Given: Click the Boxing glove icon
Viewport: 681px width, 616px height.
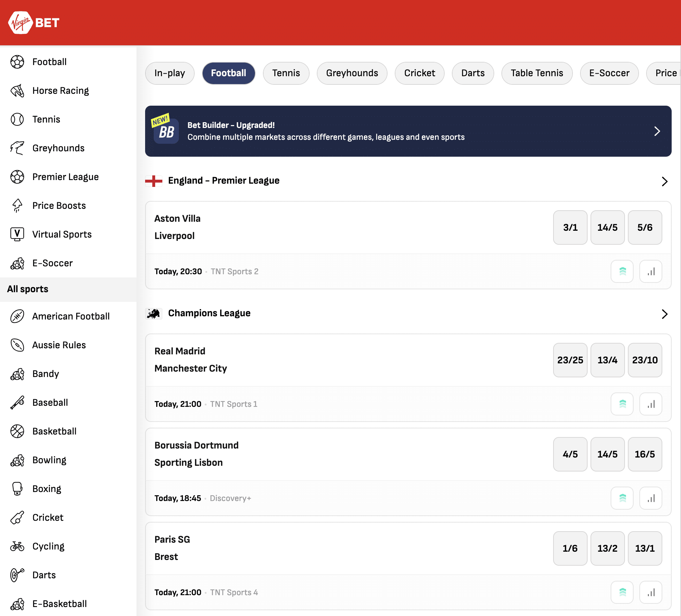Looking at the screenshot, I should point(17,488).
